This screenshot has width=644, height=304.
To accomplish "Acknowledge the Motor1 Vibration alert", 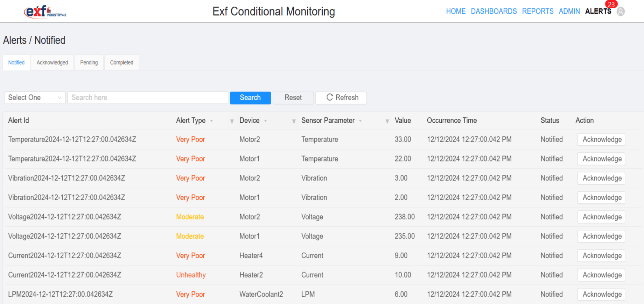I will point(601,197).
